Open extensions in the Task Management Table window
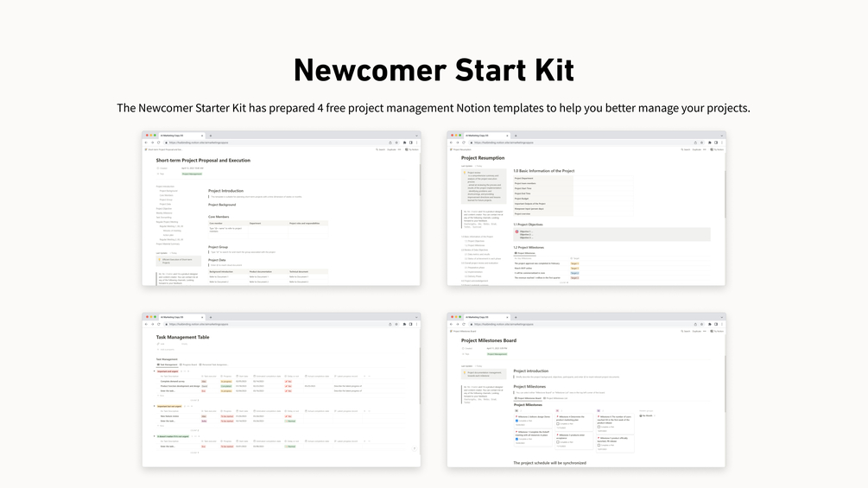This screenshot has height=488, width=868. click(x=405, y=324)
